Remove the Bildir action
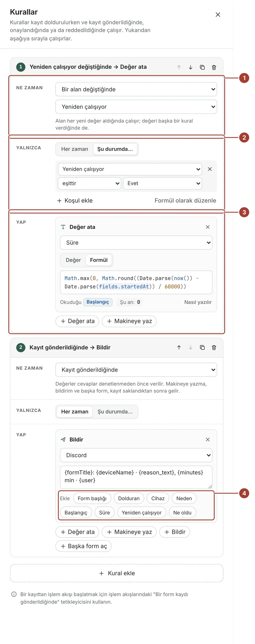 tap(207, 440)
